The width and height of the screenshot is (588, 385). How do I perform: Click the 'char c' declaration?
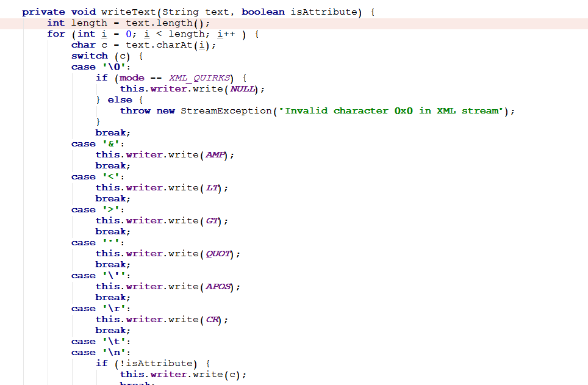[x=89, y=45]
